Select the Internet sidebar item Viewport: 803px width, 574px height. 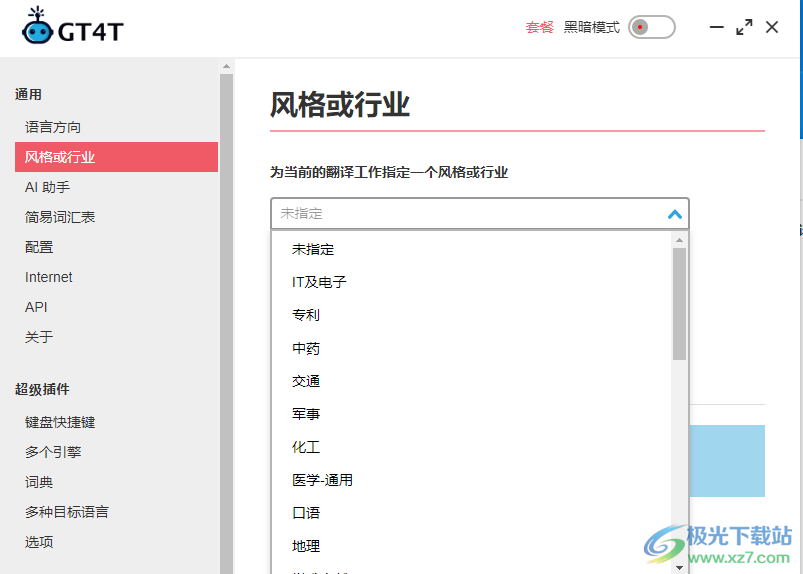pos(49,277)
